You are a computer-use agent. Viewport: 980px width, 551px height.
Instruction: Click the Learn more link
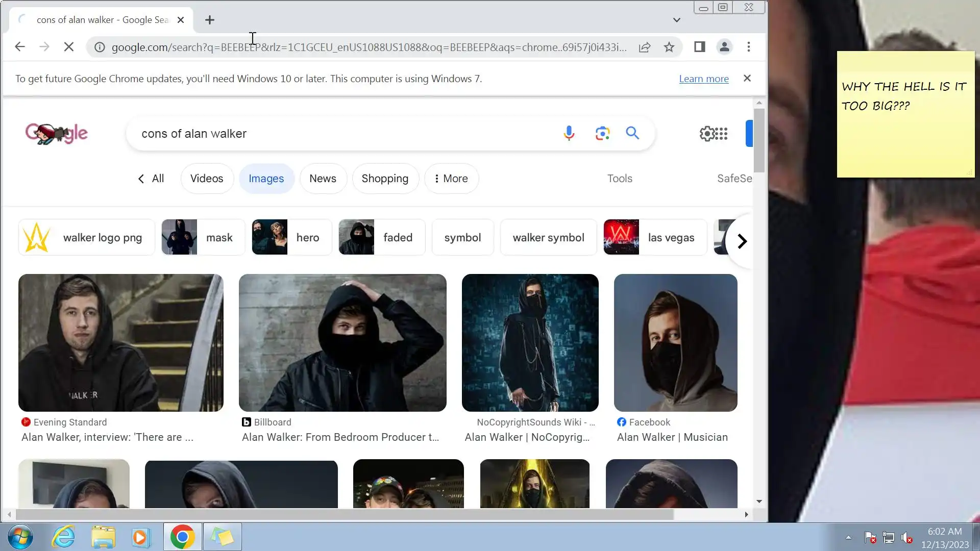(x=703, y=79)
